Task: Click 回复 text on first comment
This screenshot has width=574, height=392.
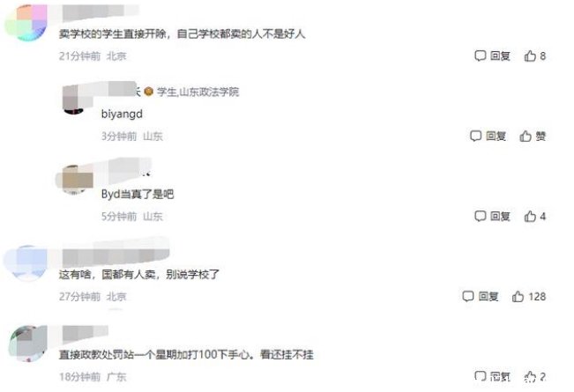Action: pos(500,55)
